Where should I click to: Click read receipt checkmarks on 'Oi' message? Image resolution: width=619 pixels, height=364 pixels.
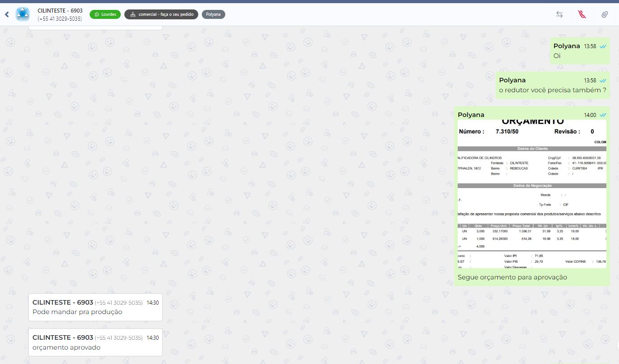tap(603, 46)
